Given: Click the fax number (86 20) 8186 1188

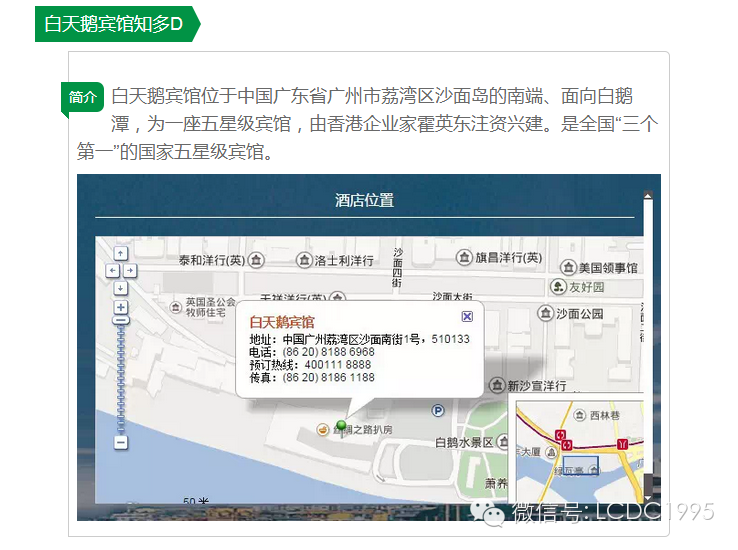Looking at the screenshot, I should pyautogui.click(x=329, y=377).
